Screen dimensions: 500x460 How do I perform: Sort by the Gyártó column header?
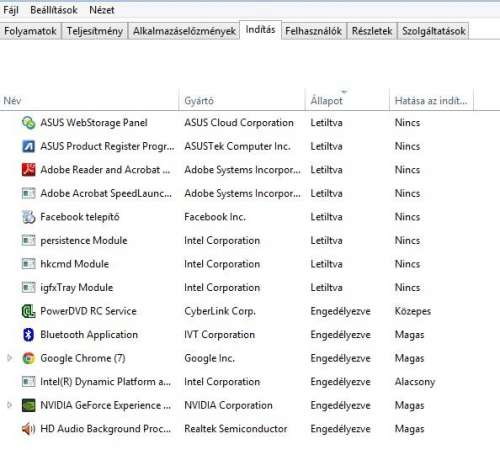pos(242,100)
